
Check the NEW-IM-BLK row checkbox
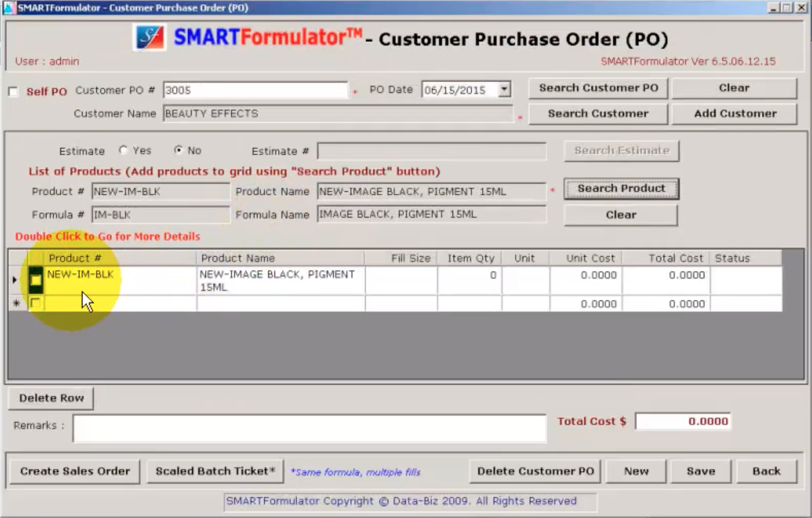point(36,280)
